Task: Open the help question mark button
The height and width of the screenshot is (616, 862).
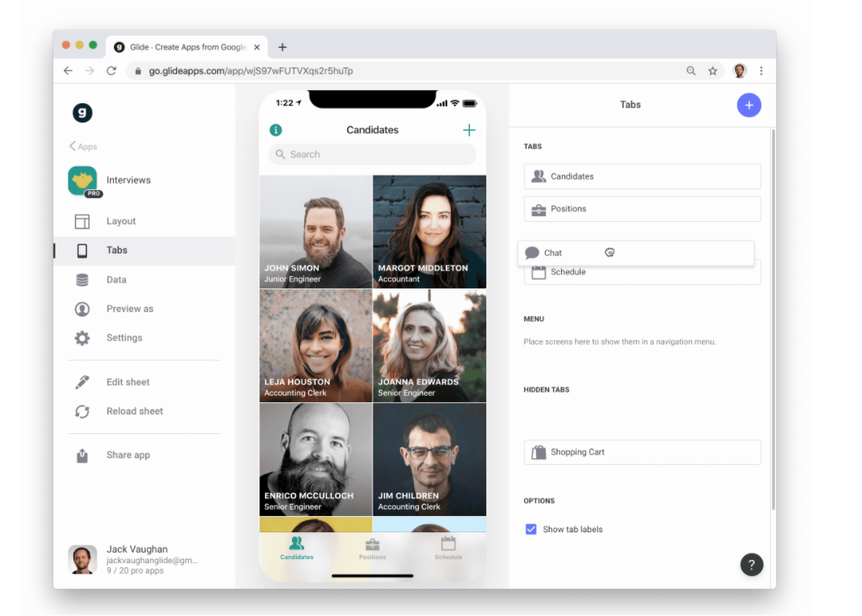Action: pyautogui.click(x=751, y=564)
